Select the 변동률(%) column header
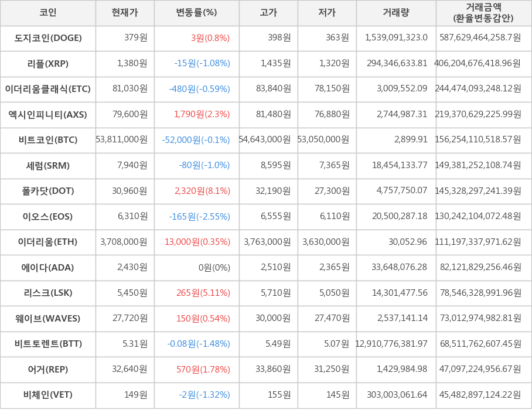Screen dimensions: 532x410 [x=196, y=13]
